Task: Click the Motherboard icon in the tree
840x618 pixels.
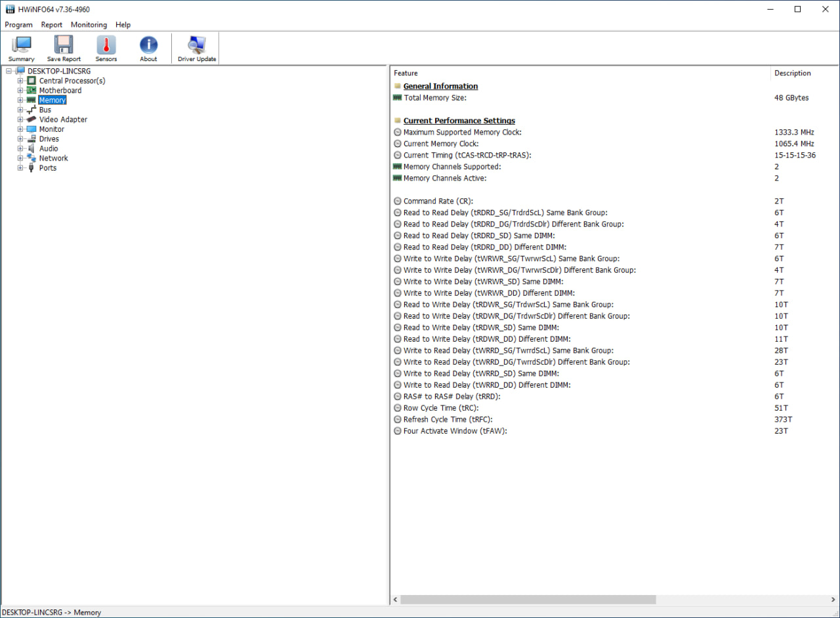Action: pyautogui.click(x=32, y=91)
